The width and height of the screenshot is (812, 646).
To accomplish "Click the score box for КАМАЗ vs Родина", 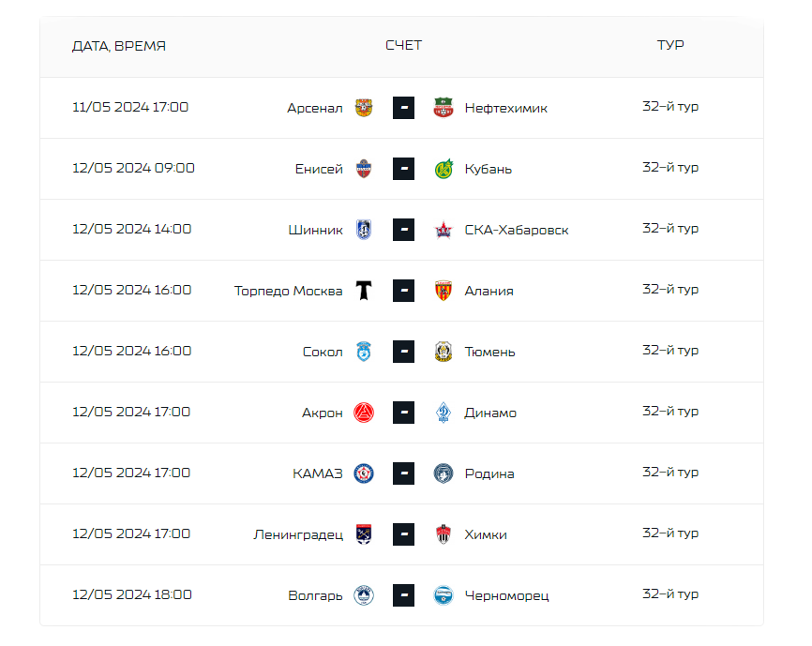I will [x=403, y=473].
